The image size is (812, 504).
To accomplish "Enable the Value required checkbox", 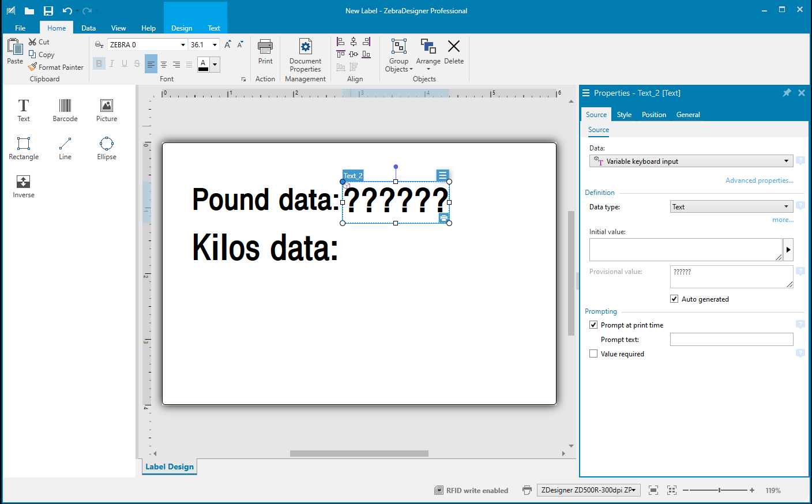I will [593, 353].
